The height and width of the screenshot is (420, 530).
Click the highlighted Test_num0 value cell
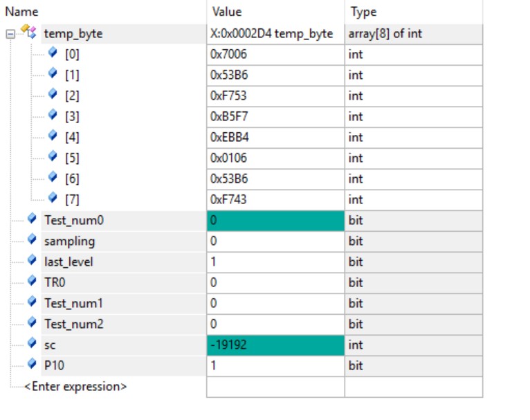pyautogui.click(x=275, y=221)
